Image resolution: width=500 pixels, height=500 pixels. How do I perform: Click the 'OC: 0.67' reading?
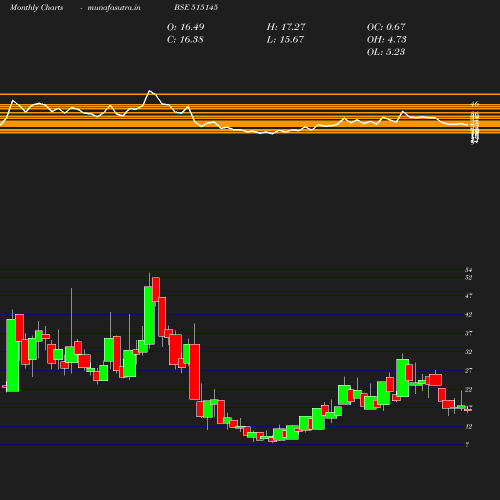click(386, 27)
